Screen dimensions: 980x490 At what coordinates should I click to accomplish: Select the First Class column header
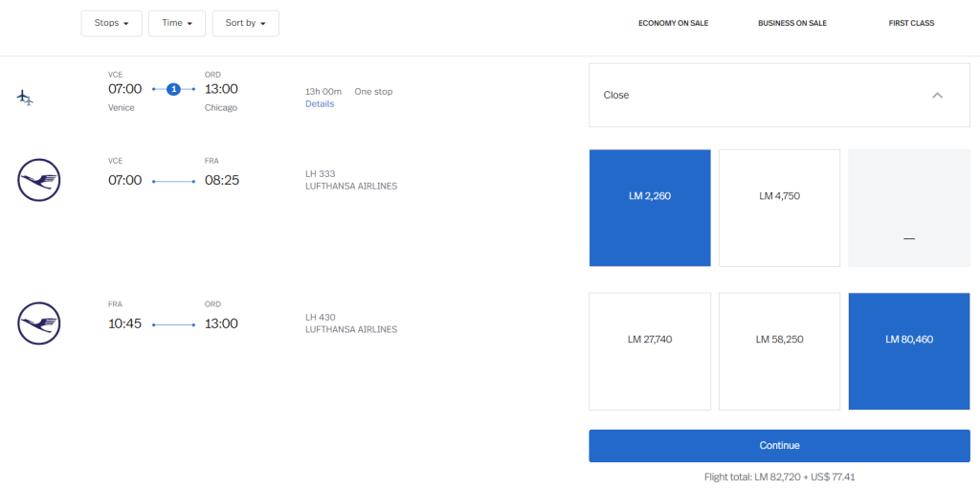click(x=911, y=23)
